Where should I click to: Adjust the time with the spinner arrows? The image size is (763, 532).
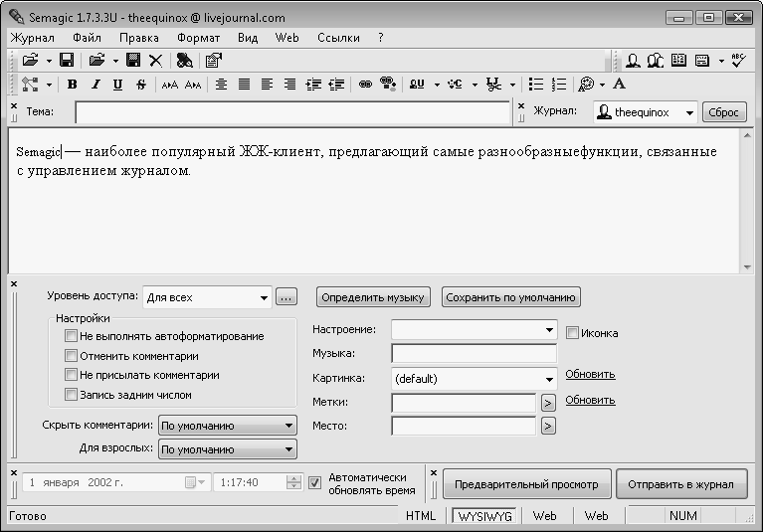(293, 482)
